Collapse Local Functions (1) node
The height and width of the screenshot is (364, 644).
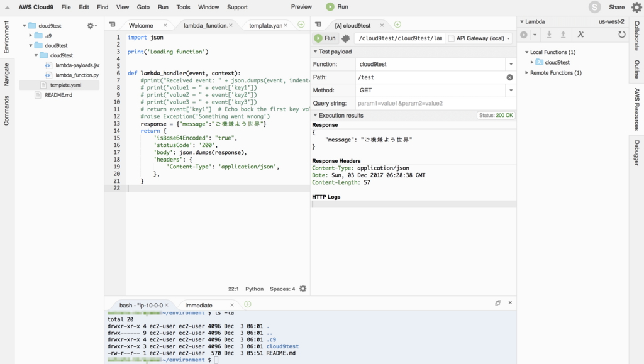(x=526, y=52)
